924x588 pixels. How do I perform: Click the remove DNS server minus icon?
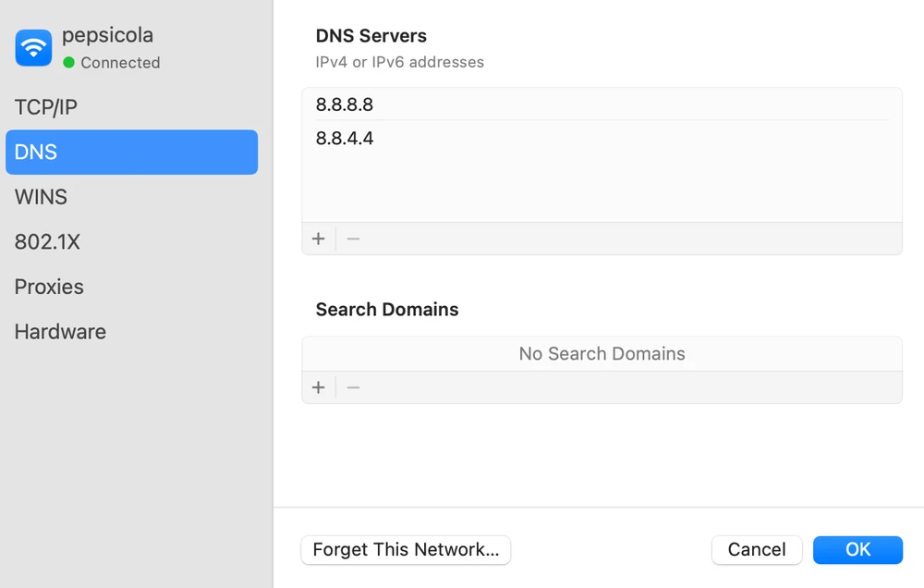(352, 238)
